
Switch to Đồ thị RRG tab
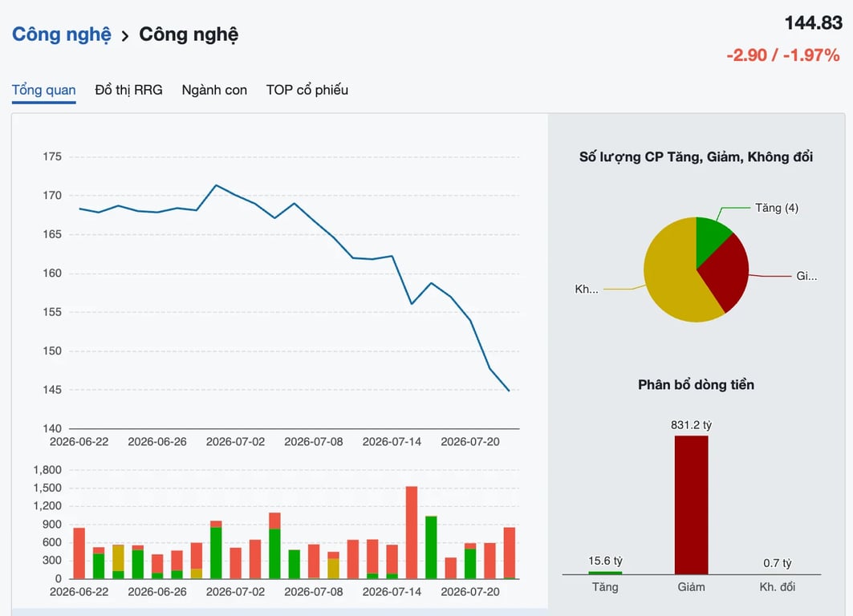click(x=128, y=90)
